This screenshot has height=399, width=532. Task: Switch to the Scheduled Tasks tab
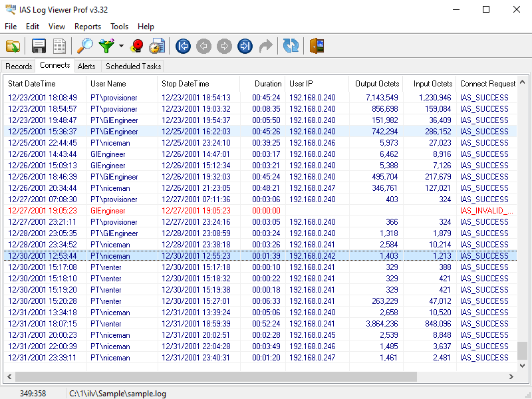click(134, 66)
